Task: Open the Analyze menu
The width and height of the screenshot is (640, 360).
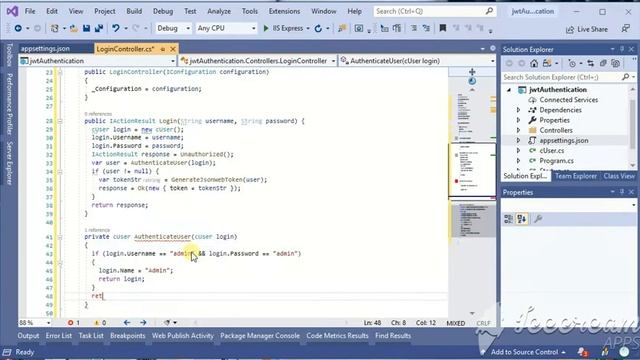Action: (x=219, y=11)
